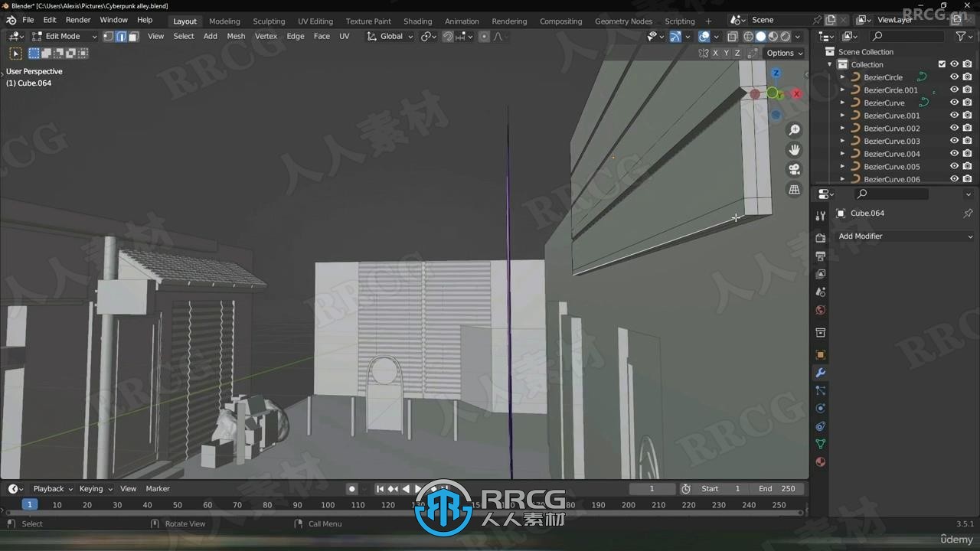Disable BezierCircle.001 in renders
The image size is (980, 551).
967,90
